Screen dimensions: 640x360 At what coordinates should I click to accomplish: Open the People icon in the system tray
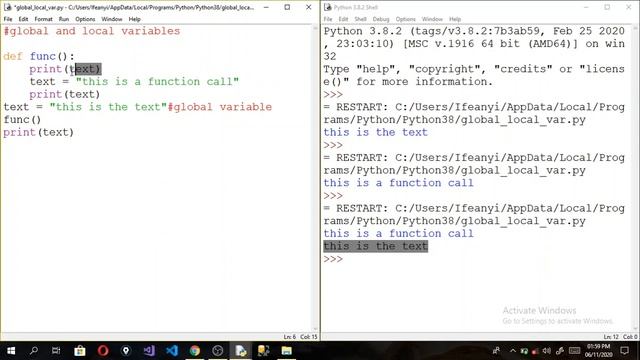(x=496, y=351)
